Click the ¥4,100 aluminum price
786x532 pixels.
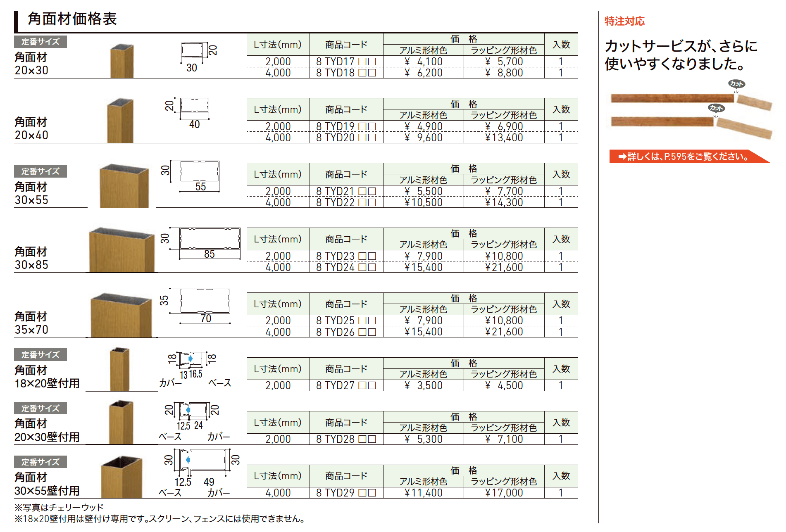pos(424,62)
